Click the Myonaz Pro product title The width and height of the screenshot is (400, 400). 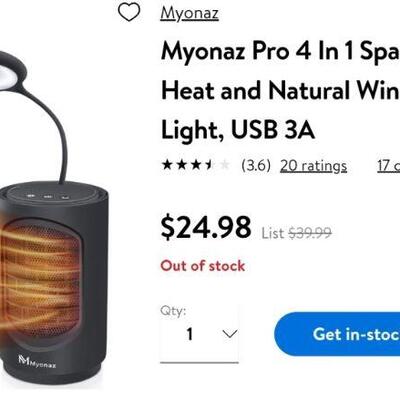pos(280,90)
